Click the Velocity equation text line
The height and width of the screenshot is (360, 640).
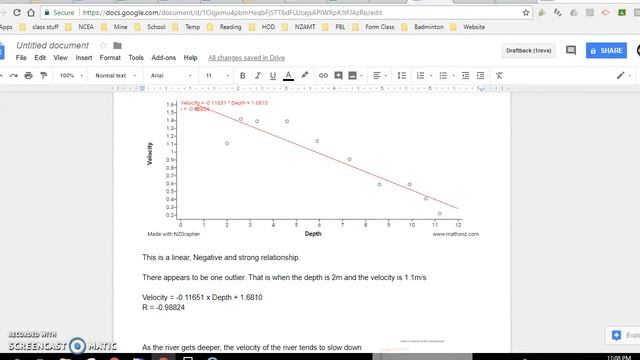click(202, 298)
